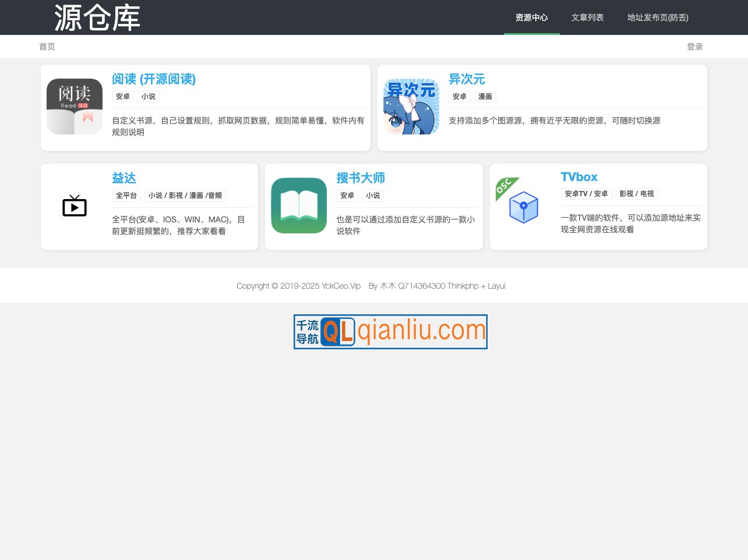Select the 益达 TV-style play icon
This screenshot has width=748, height=560.
(x=74, y=206)
